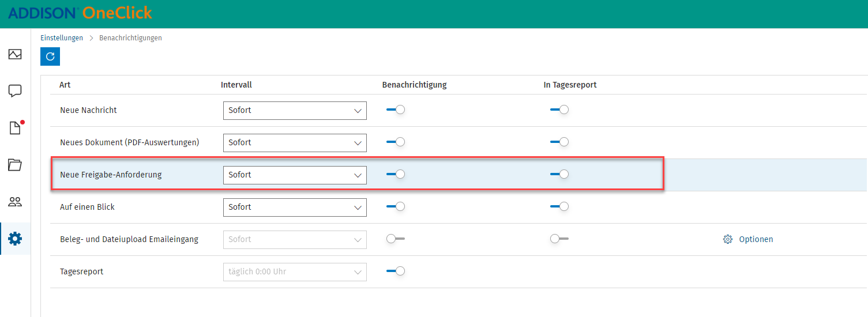This screenshot has height=317, width=868.
Task: Click the Benachrichtigungen breadcrumb
Action: (130, 38)
